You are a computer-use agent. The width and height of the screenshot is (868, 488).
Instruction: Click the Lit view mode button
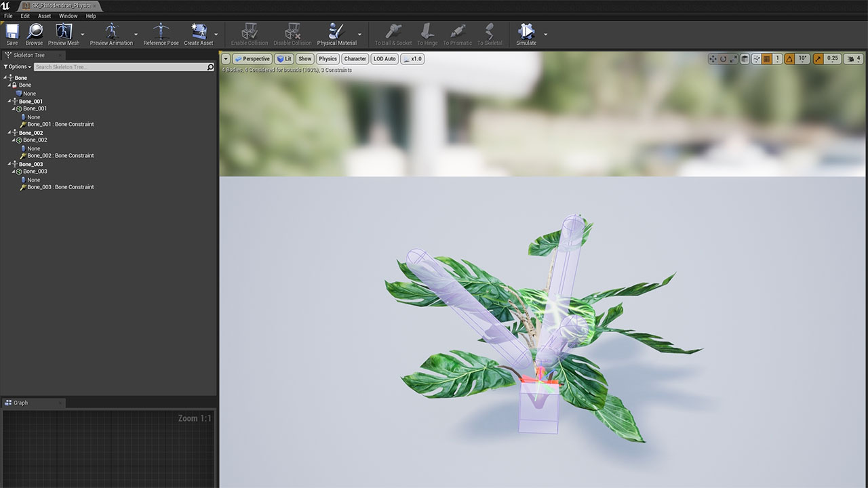(x=284, y=59)
